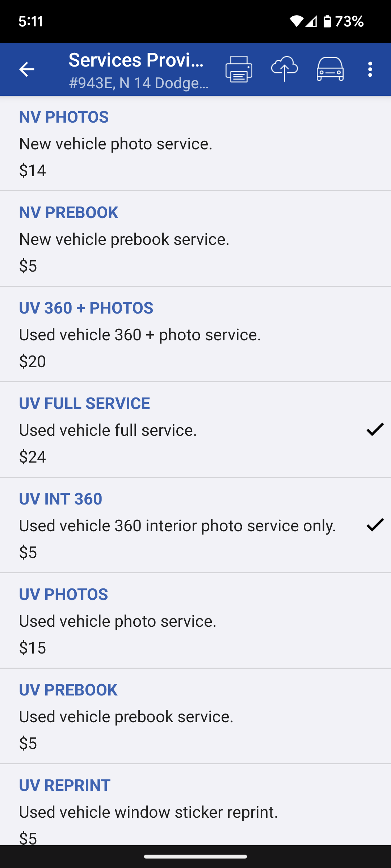
Task: Tap the $24 price under UV FULL SERVICE
Action: (x=33, y=457)
